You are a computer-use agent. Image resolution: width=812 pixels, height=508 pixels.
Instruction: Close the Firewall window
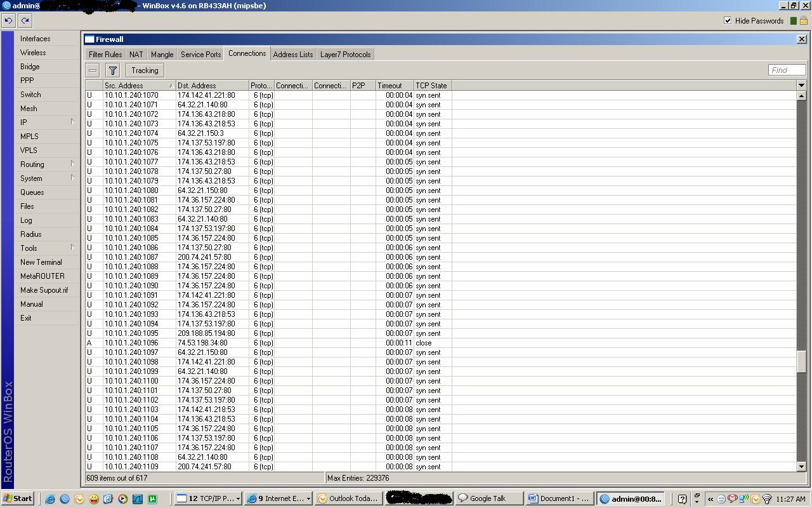point(801,39)
